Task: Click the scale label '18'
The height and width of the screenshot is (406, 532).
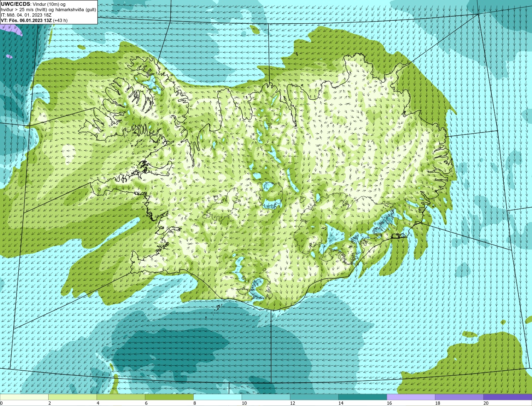Action: pyautogui.click(x=437, y=403)
